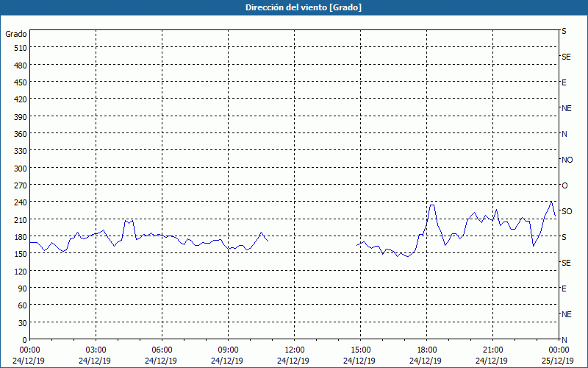Pick the 420 tick label
This screenshot has height=368, width=588.
(21, 99)
